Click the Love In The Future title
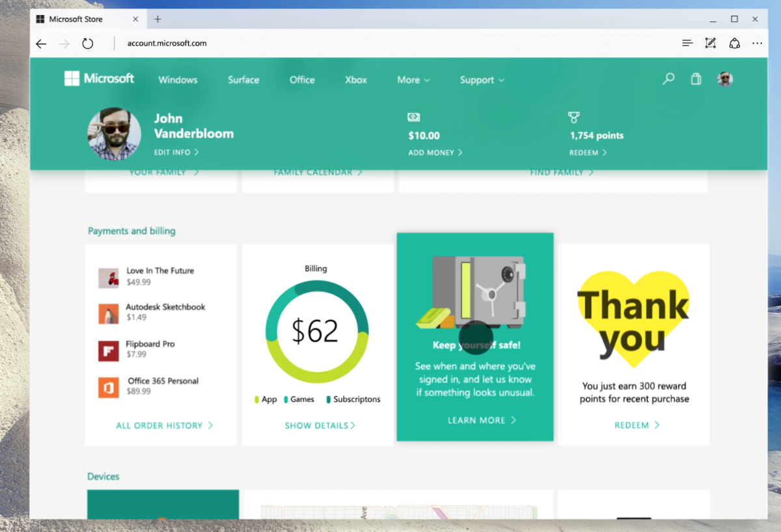The height and width of the screenshot is (532, 781). [x=160, y=271]
